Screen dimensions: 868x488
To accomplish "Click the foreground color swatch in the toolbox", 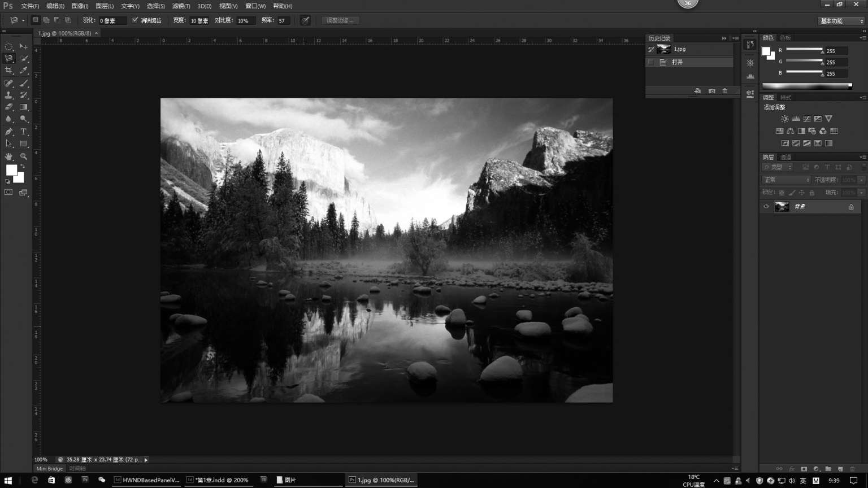I will [x=11, y=170].
